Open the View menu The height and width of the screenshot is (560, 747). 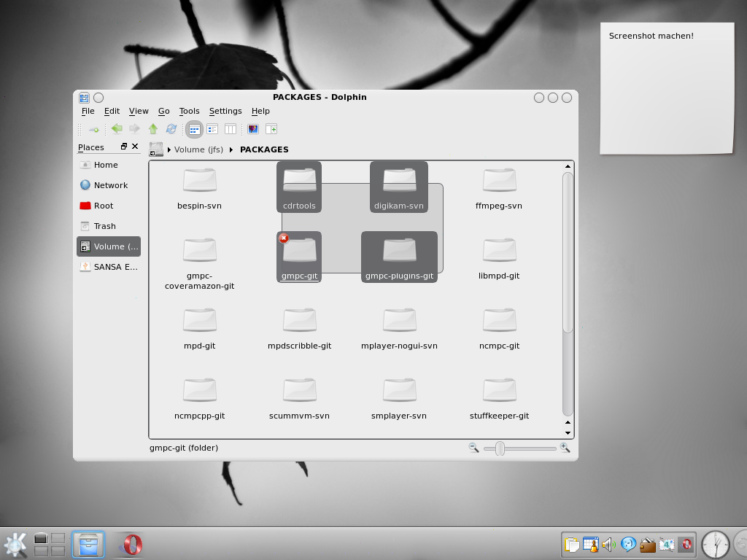click(x=139, y=111)
